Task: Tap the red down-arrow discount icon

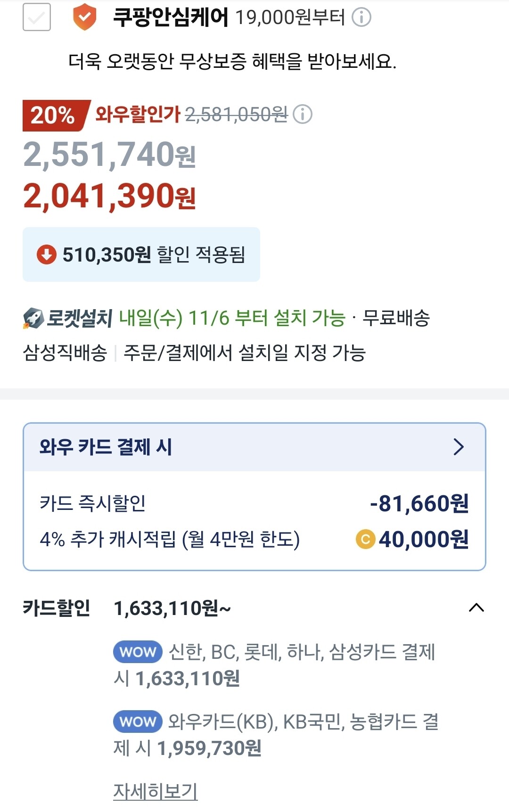Action: click(x=46, y=254)
